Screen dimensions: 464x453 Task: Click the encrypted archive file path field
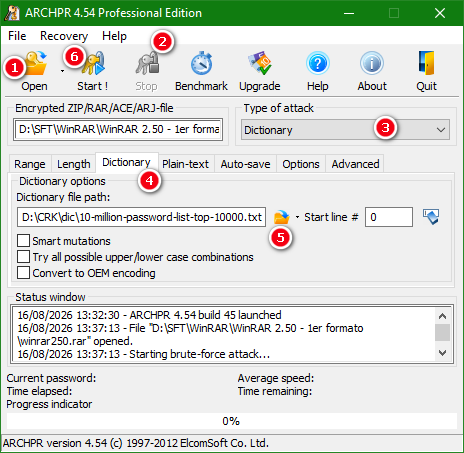pyautogui.click(x=118, y=129)
